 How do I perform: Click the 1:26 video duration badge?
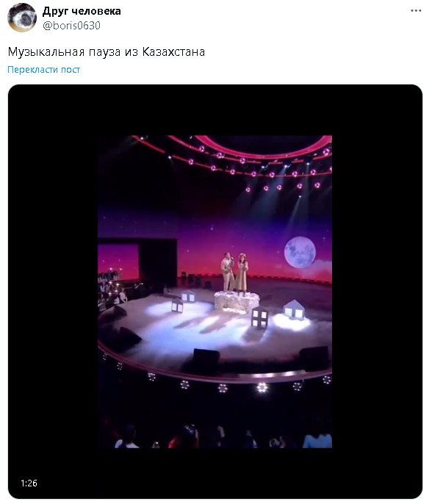coord(29,483)
